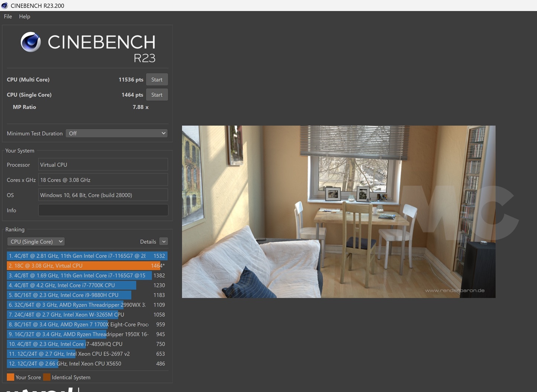This screenshot has height=392, width=537.
Task: Click the Details label in Ranking
Action: click(148, 242)
